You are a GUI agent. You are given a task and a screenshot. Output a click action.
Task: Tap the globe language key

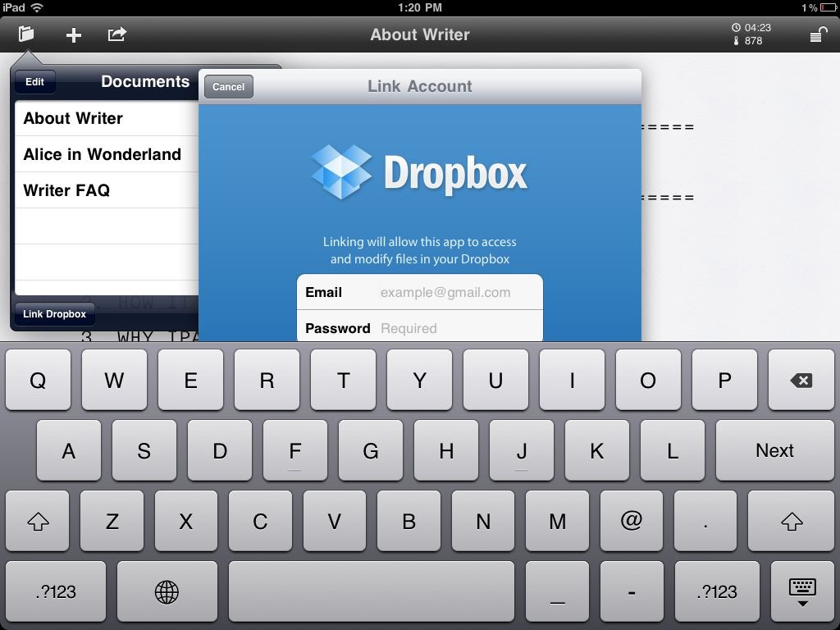(x=167, y=592)
